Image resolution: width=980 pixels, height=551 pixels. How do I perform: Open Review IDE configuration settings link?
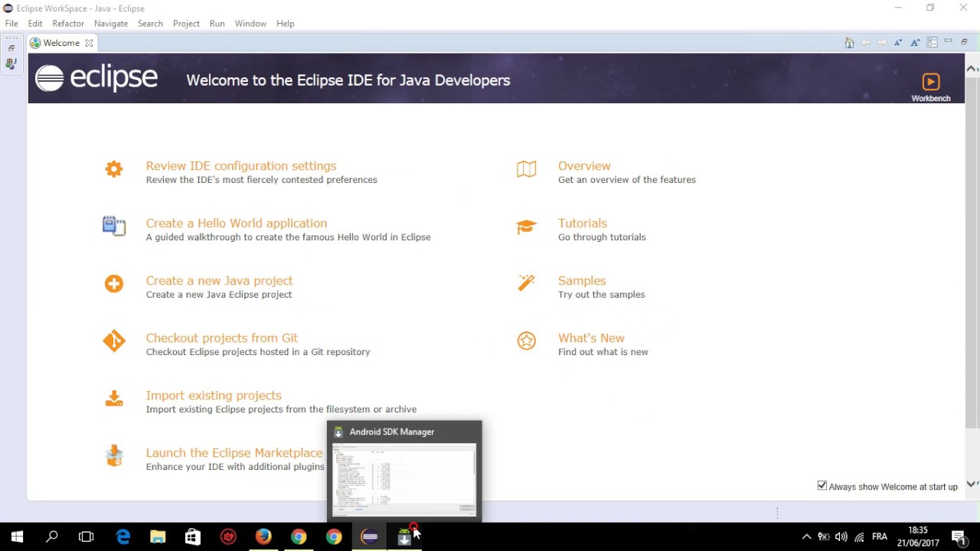click(x=241, y=166)
